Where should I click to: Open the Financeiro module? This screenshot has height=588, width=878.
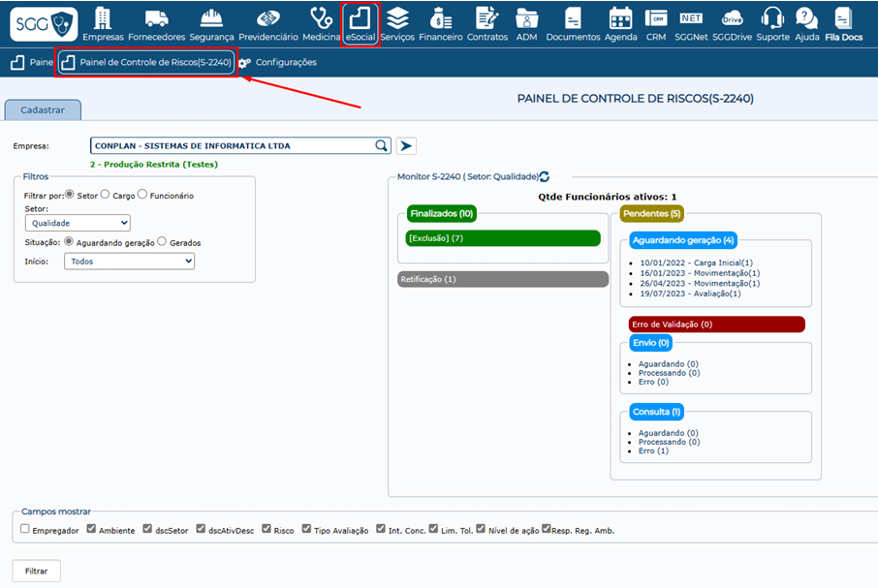pyautogui.click(x=441, y=19)
